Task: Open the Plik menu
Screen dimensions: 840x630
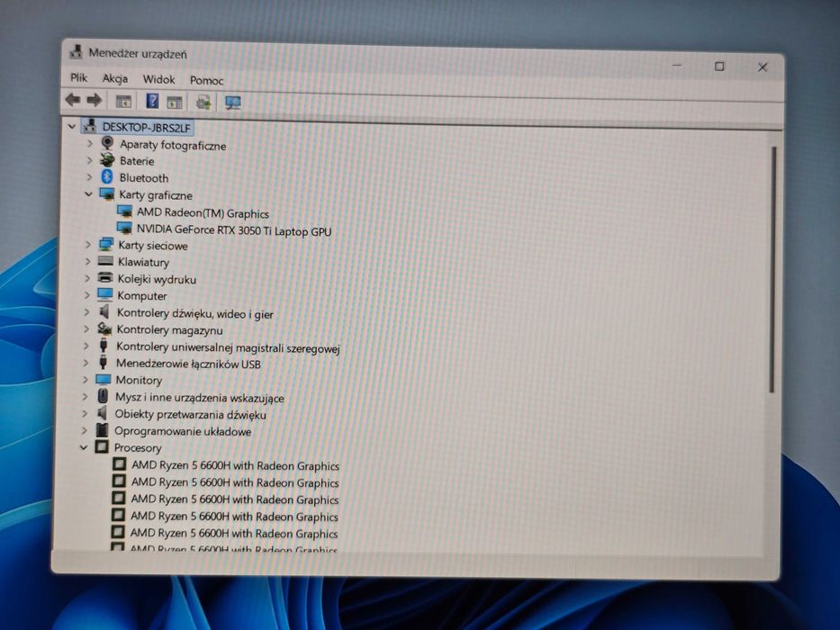Action: [x=78, y=77]
